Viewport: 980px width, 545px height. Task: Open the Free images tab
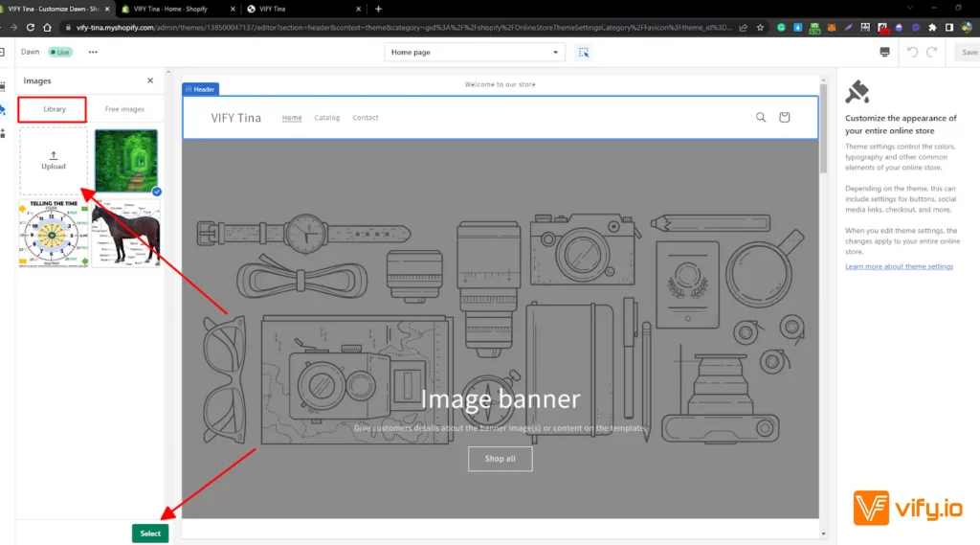124,109
